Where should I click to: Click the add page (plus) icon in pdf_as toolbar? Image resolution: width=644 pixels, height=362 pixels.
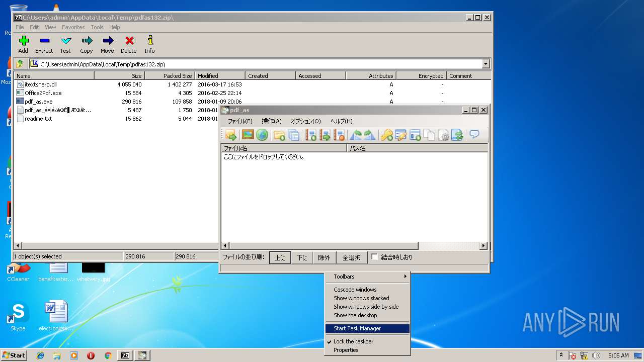[x=311, y=135]
